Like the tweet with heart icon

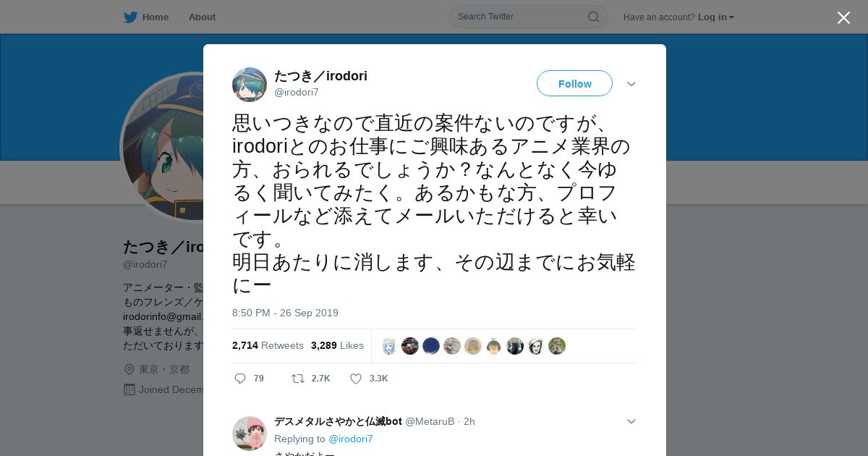point(356,379)
